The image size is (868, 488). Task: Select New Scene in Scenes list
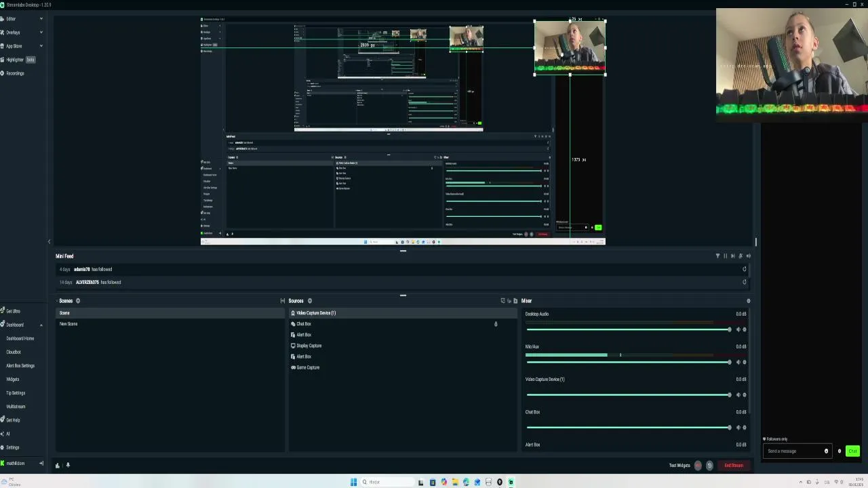[x=170, y=324]
